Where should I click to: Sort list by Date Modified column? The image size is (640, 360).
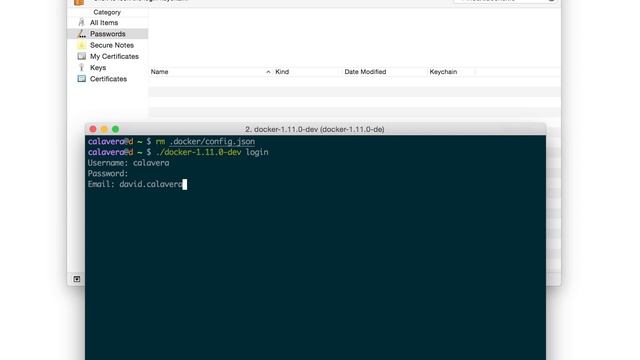(x=365, y=72)
